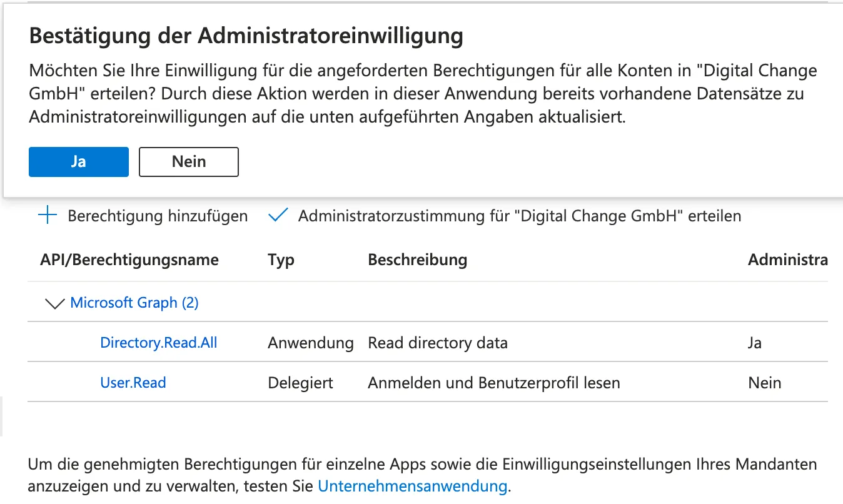843x504 pixels.
Task: Click the dialog title Bestätigung der Administratoreinwilligung
Action: [246, 37]
